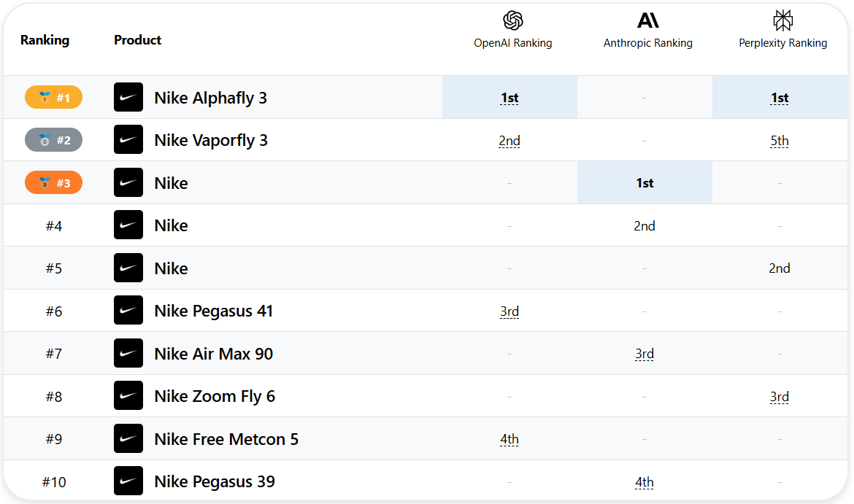Click the 3rd rank for Nike Pegasus 41
Image resolution: width=854 pixels, height=504 pixels.
(x=509, y=311)
